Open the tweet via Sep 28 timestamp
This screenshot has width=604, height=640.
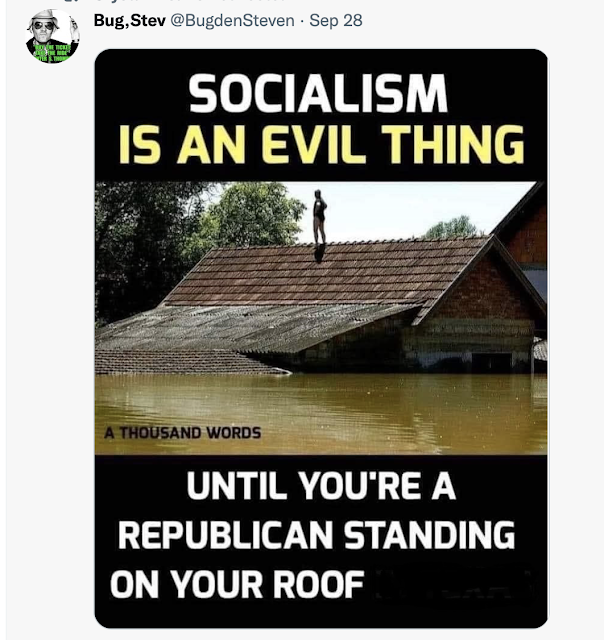tap(335, 20)
